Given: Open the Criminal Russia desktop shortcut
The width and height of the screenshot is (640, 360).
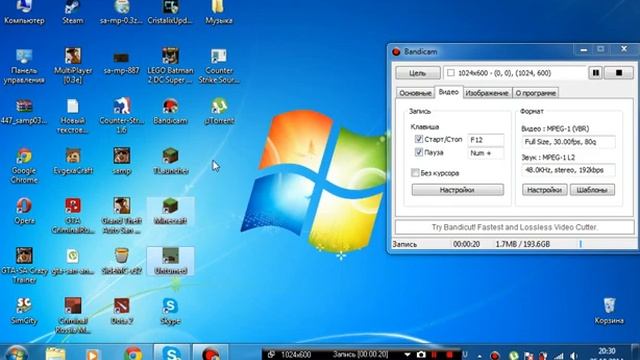Looking at the screenshot, I should tap(73, 316).
